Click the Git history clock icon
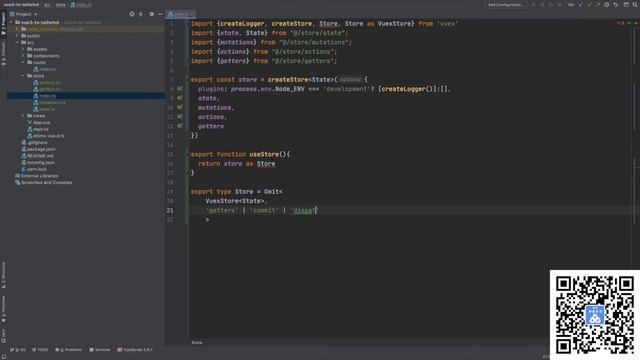The image size is (640, 360). click(607, 4)
